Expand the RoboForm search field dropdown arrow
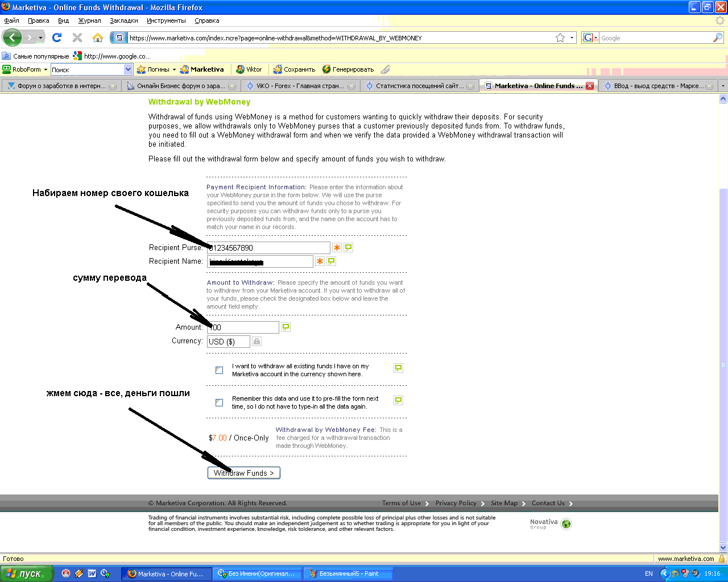The image size is (728, 582). (128, 69)
